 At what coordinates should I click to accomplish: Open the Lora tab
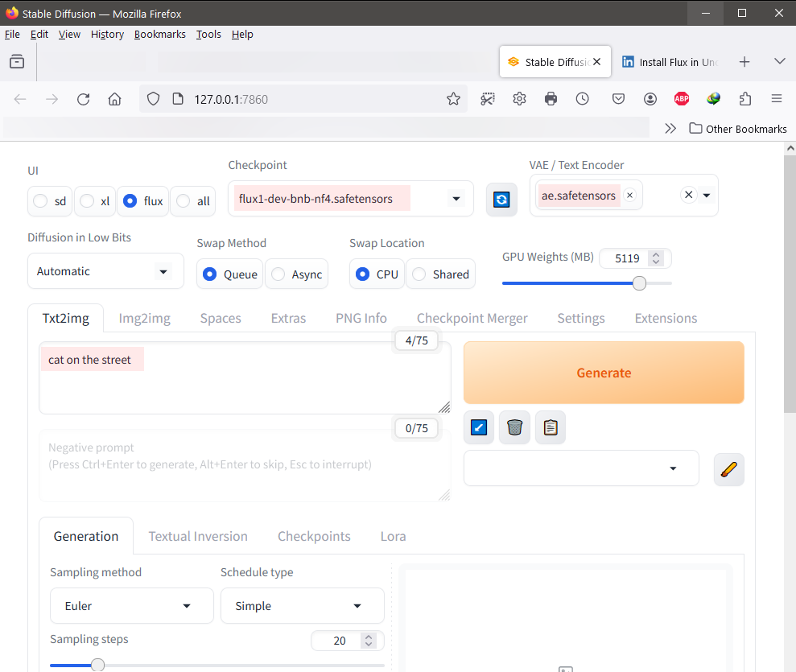pos(393,536)
